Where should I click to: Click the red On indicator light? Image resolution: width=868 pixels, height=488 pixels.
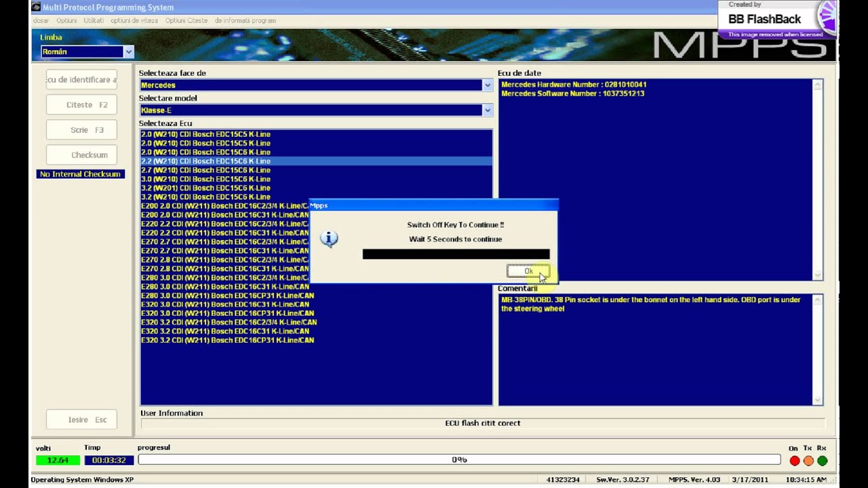pos(795,461)
